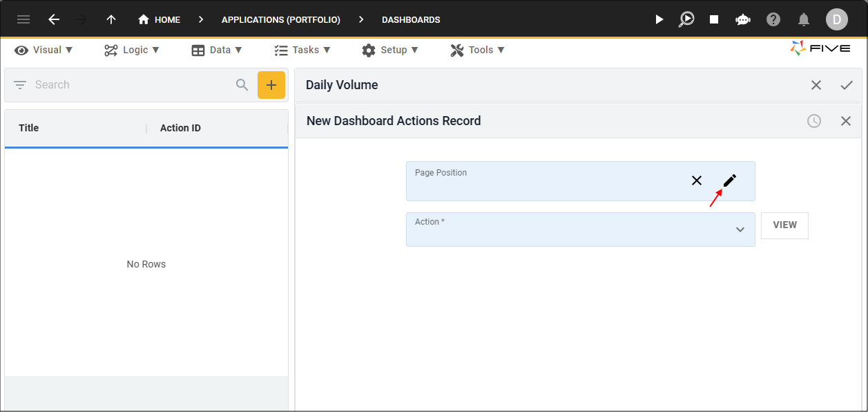Click the yellow plus add button
Image resolution: width=868 pixels, height=412 pixels.
tap(271, 85)
